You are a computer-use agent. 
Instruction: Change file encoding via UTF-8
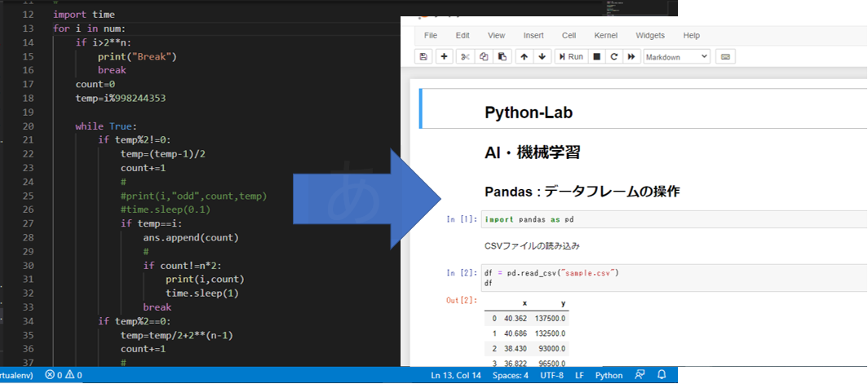(552, 375)
